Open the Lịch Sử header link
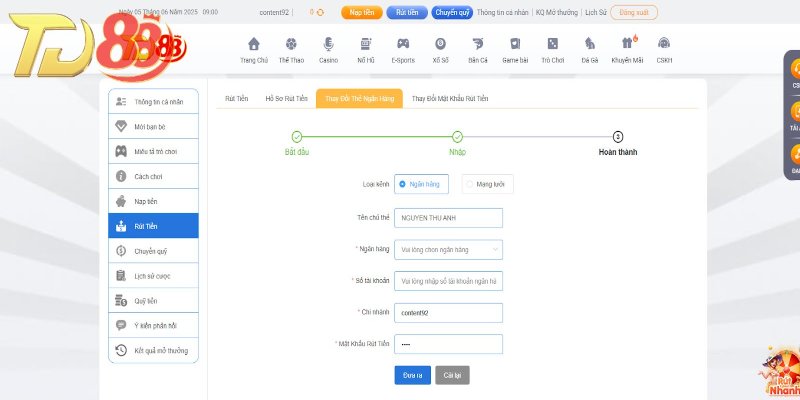The width and height of the screenshot is (800, 400). click(x=595, y=12)
